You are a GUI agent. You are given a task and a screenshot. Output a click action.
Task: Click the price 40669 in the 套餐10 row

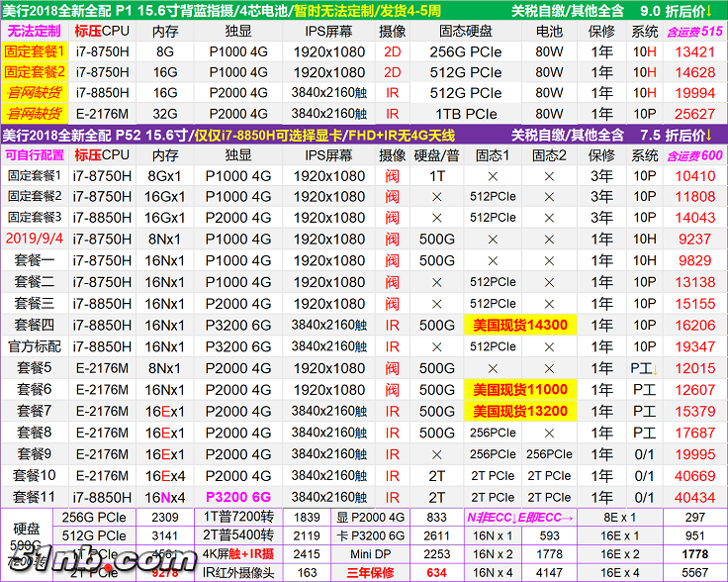[x=694, y=475]
